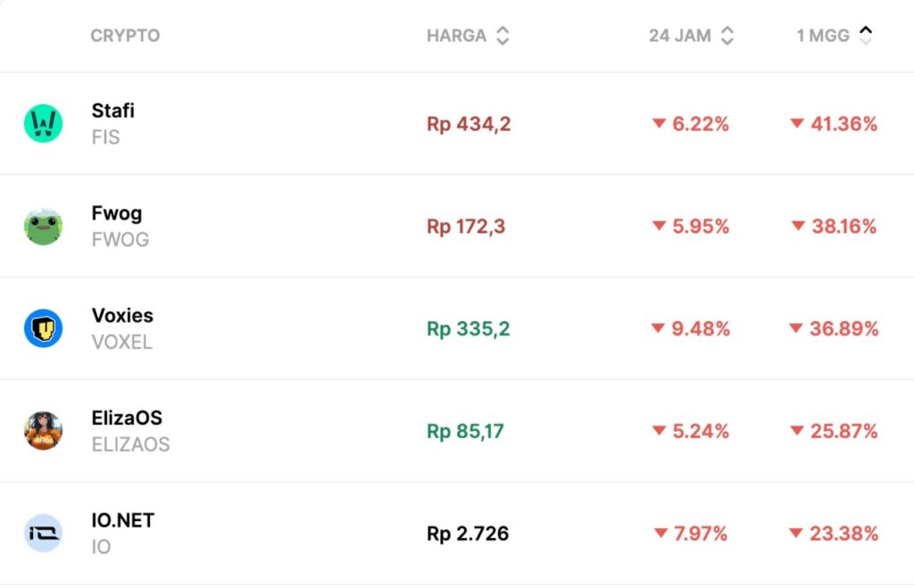Screen dimensions: 914x588
Task: Open the IO.NET coin name link
Action: [122, 520]
